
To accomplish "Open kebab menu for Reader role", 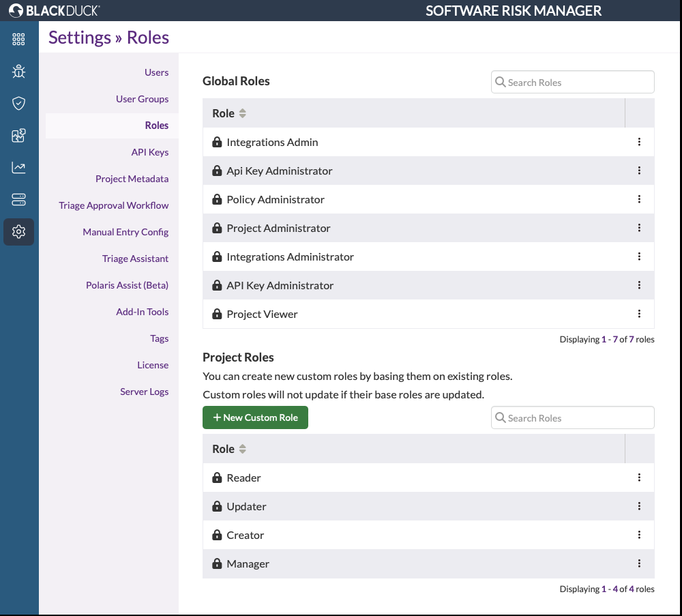I will (x=639, y=478).
